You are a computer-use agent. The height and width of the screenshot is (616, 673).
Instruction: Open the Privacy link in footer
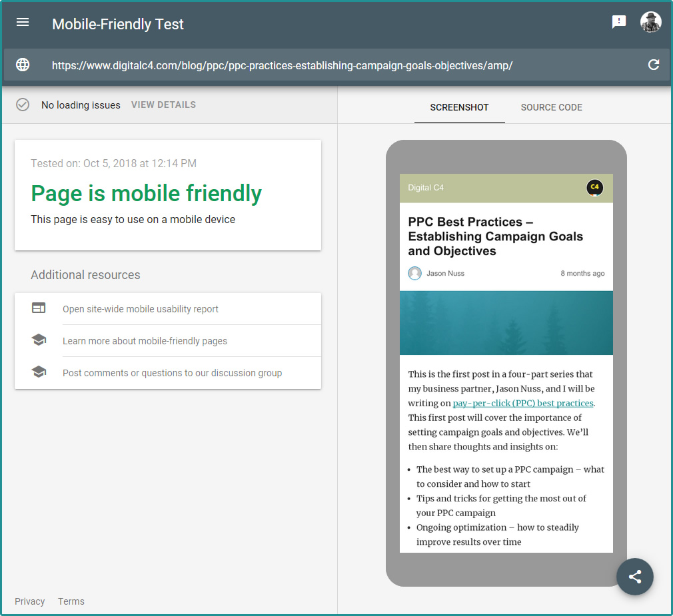30,601
